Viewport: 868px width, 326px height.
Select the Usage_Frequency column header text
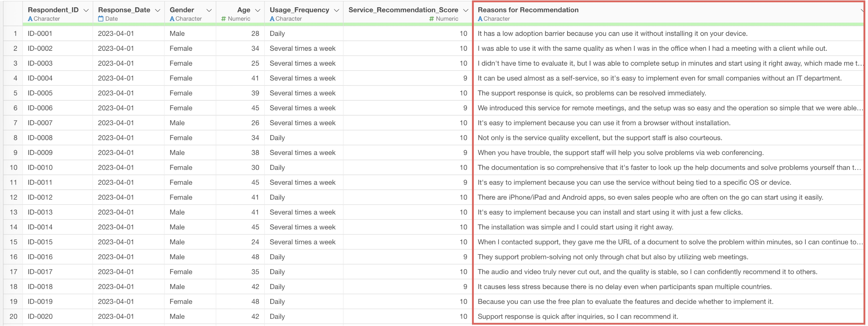coord(299,10)
